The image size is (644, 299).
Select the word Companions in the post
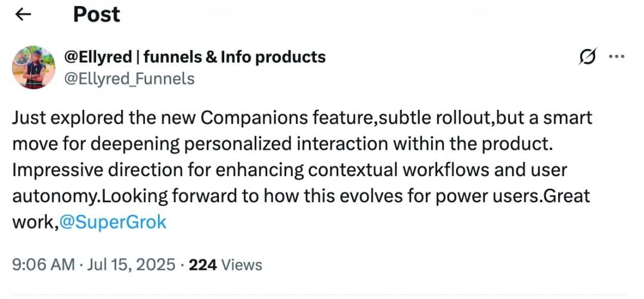[255, 118]
